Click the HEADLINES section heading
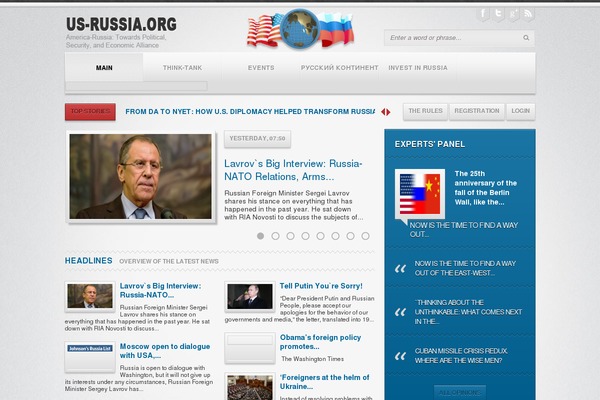This screenshot has width=600, height=400. click(88, 261)
